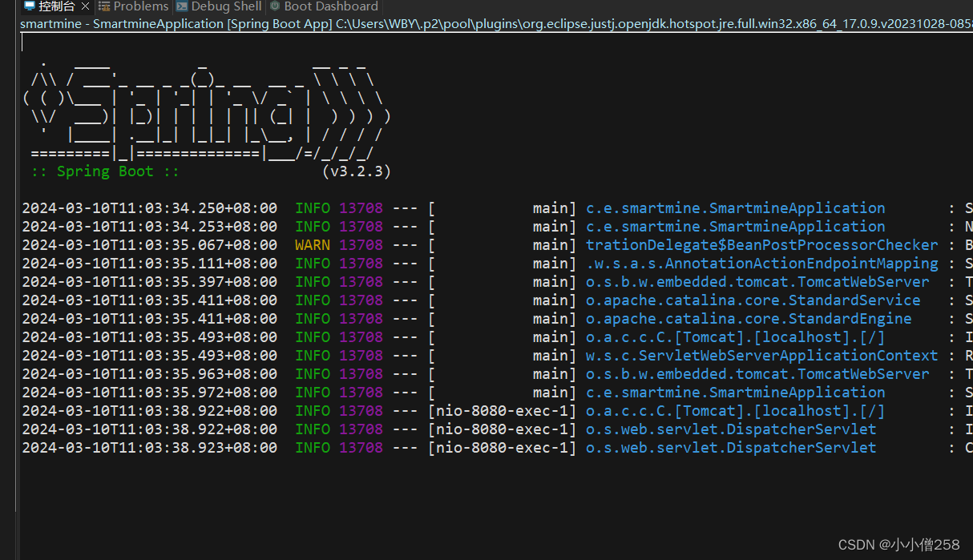This screenshot has height=560, width=973.
Task: Click the WARN log level label
Action: pyautogui.click(x=313, y=244)
